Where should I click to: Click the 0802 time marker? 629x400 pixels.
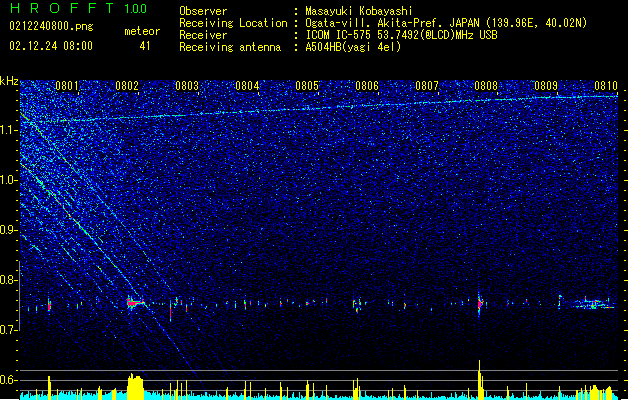(127, 86)
